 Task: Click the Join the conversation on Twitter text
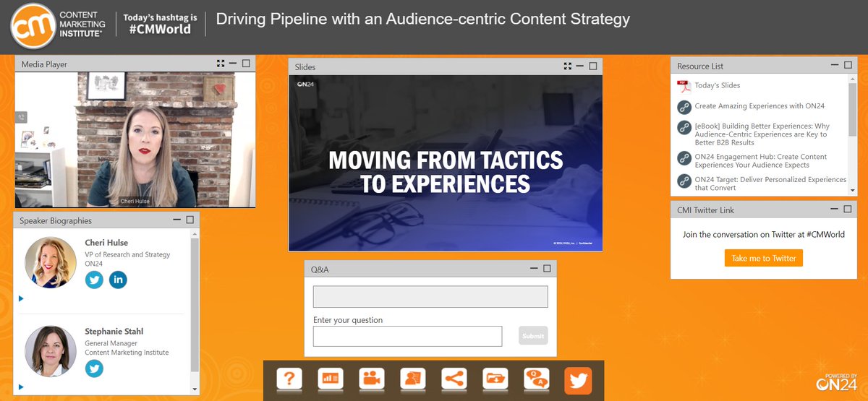764,234
